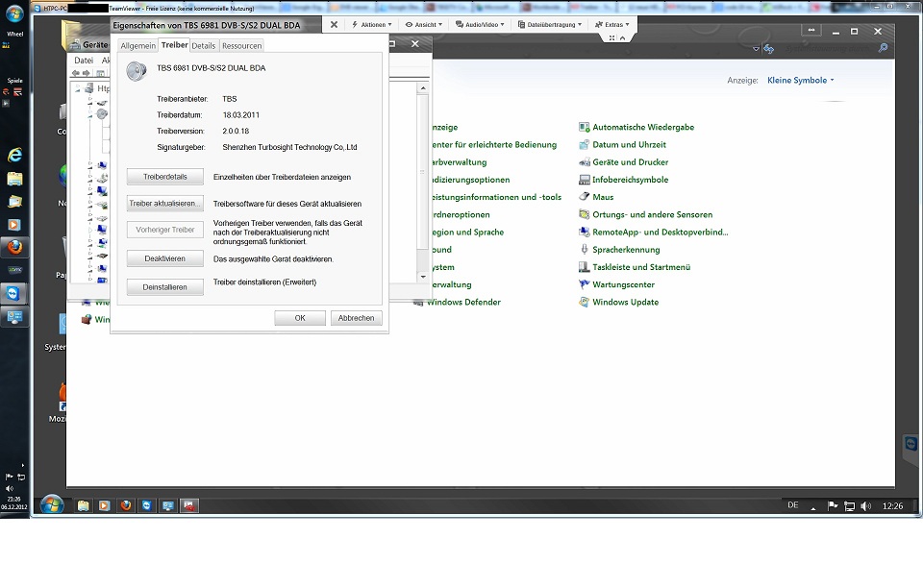Image resolution: width=923 pixels, height=588 pixels.
Task: Click the RemoteApp icon
Action: (x=584, y=233)
